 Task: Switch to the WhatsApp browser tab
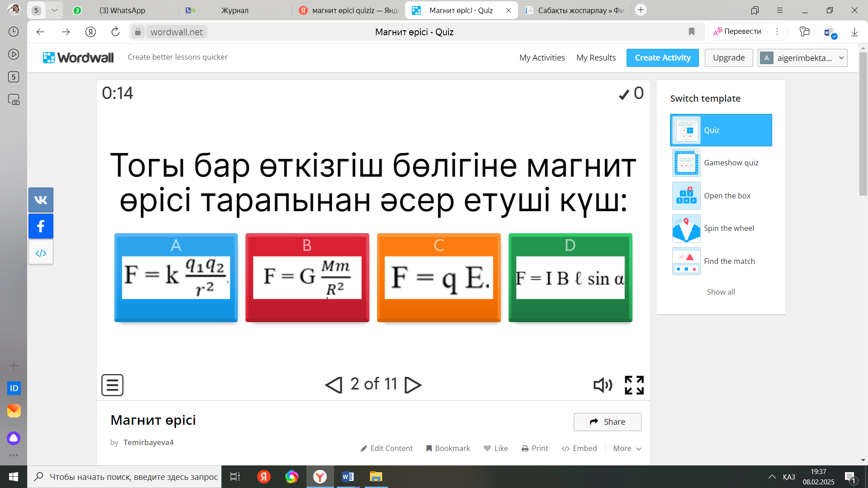pyautogui.click(x=122, y=10)
